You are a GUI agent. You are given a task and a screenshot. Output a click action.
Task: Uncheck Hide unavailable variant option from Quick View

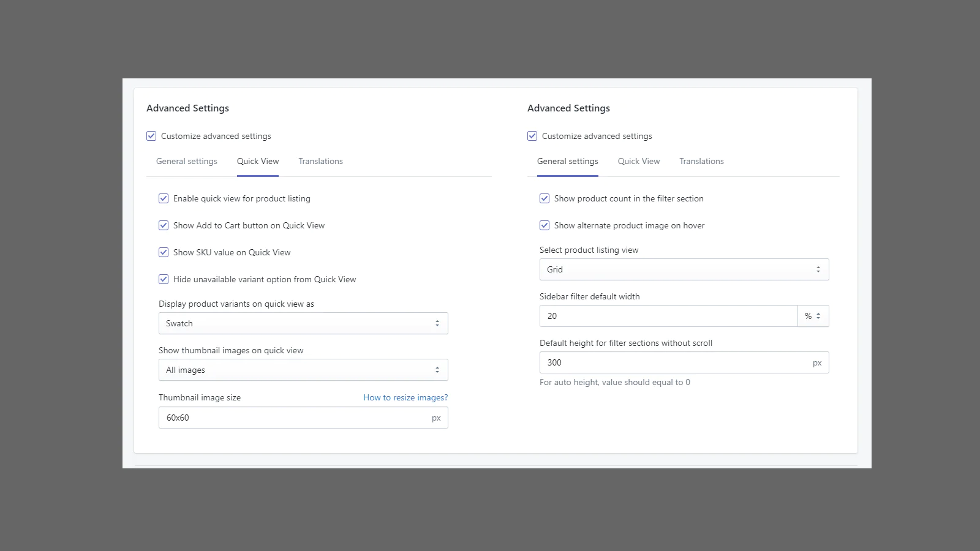[164, 279]
